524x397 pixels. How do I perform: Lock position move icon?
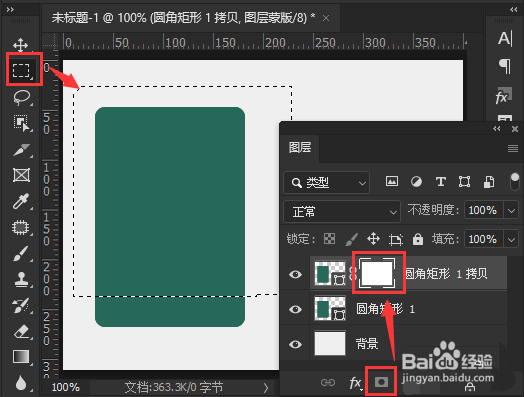point(373,239)
